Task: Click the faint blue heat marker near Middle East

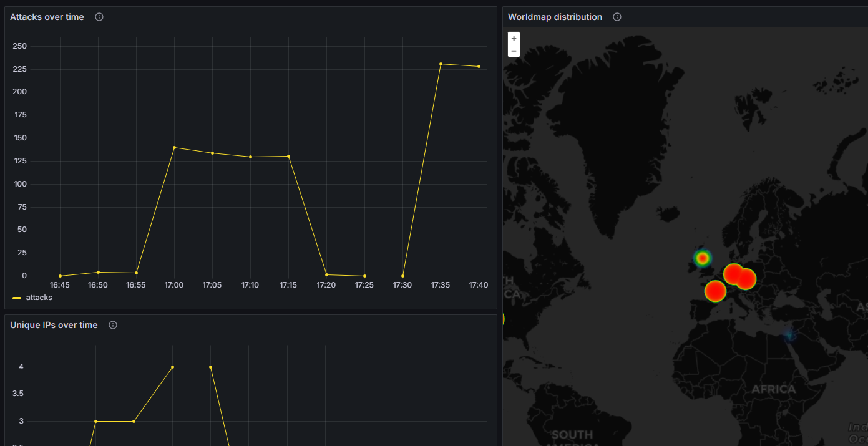Action: (789, 335)
